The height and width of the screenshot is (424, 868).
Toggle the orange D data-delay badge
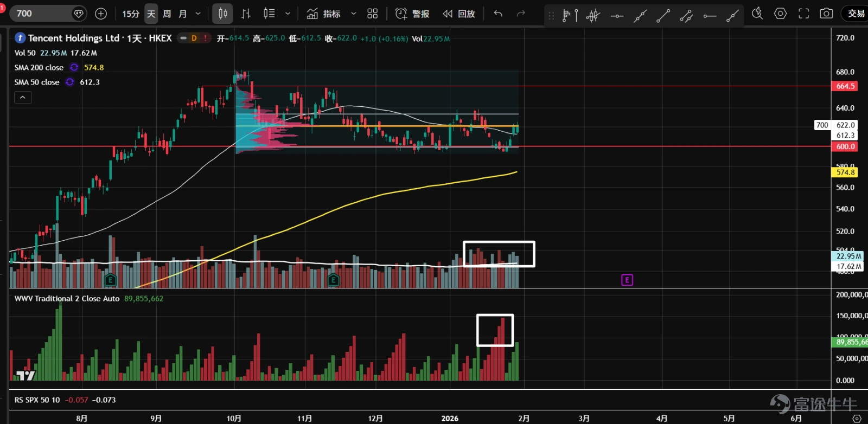pyautogui.click(x=194, y=38)
